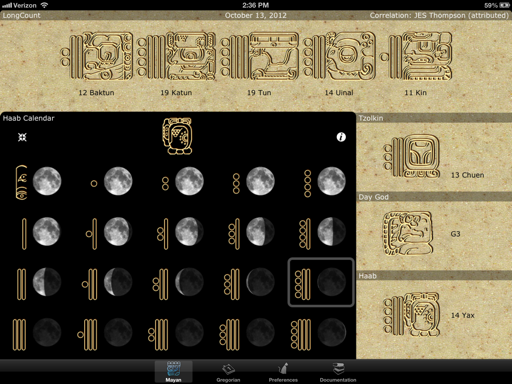Image resolution: width=512 pixels, height=384 pixels.
Task: Tap the Correlation: JES Thompson label
Action: [439, 15]
